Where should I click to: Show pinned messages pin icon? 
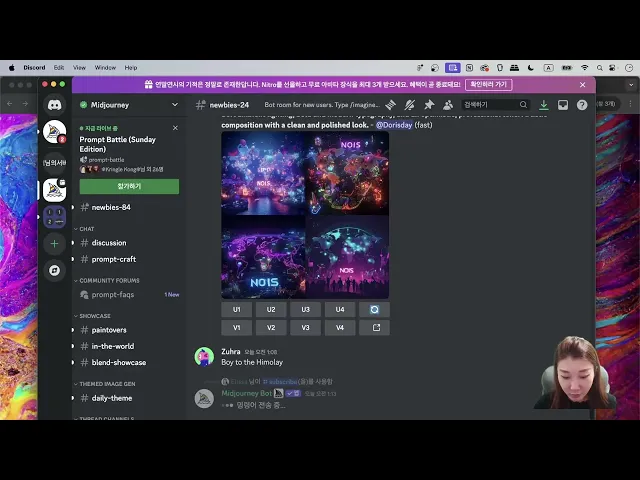pos(429,105)
